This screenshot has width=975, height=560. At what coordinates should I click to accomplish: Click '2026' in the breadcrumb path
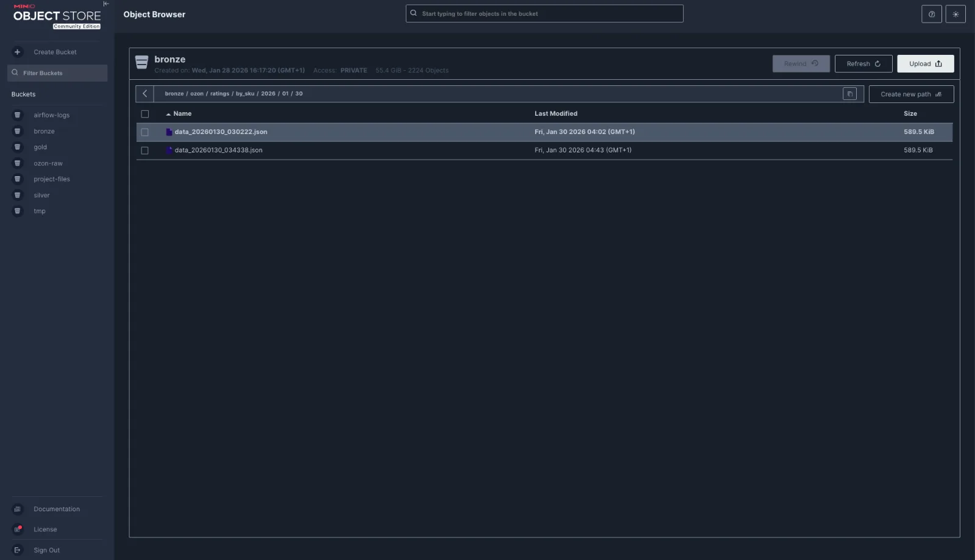[268, 94]
